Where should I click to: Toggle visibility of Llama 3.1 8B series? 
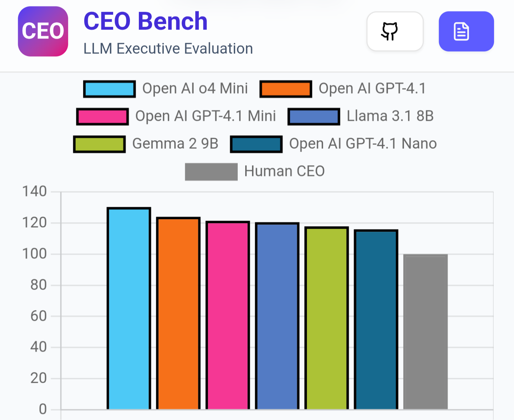tap(313, 116)
